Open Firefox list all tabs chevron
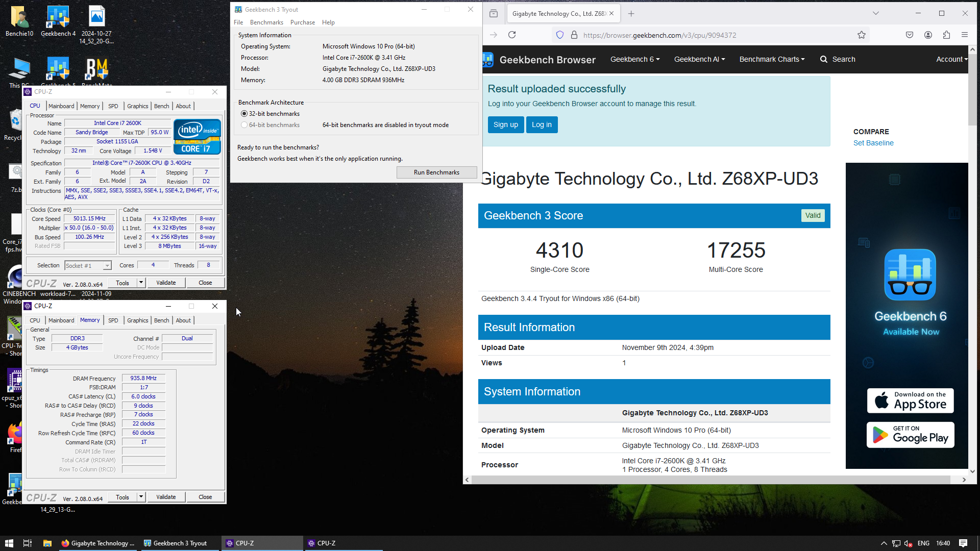 click(875, 14)
